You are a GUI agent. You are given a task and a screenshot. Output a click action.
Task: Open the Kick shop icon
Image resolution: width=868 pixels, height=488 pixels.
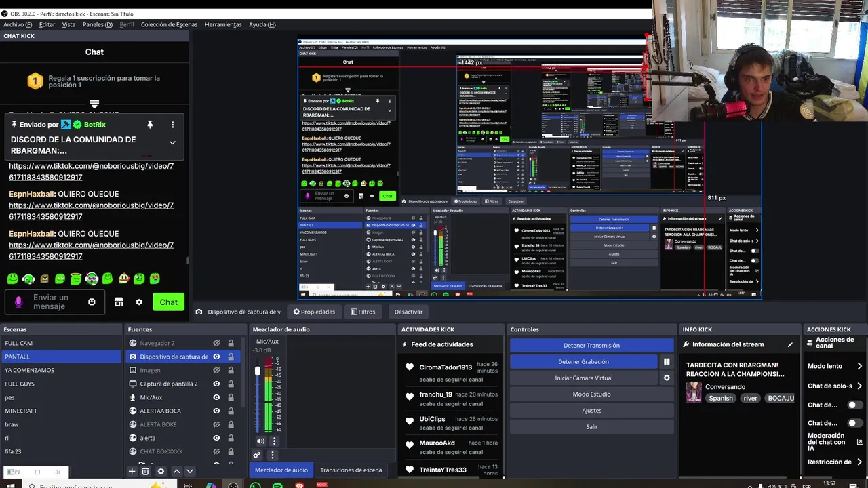[x=119, y=302]
